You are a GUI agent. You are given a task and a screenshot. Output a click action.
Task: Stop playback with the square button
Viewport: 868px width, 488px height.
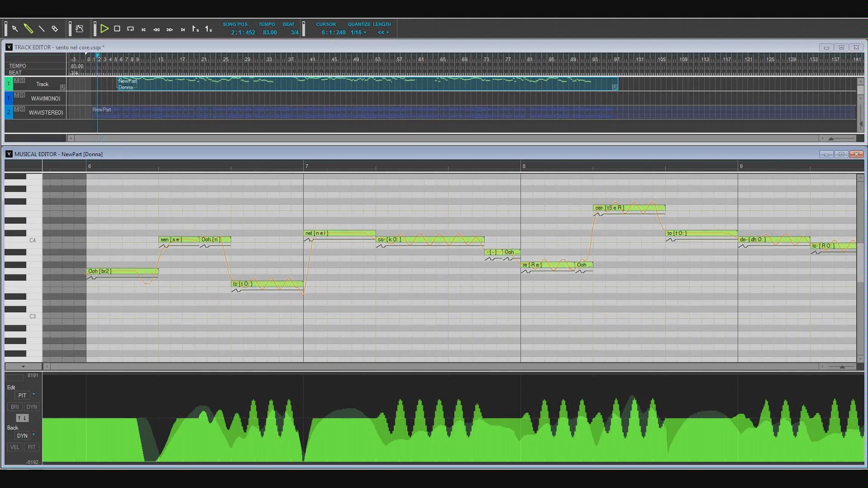[117, 29]
